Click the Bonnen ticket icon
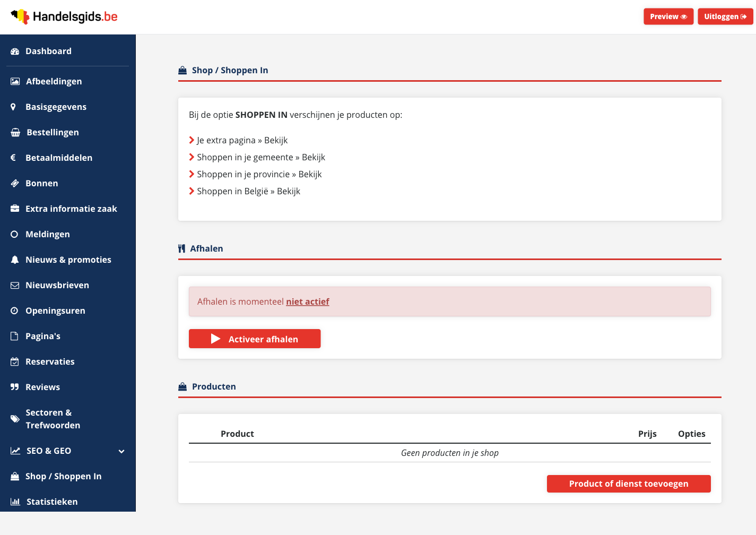Image resolution: width=756 pixels, height=535 pixels. (x=15, y=183)
